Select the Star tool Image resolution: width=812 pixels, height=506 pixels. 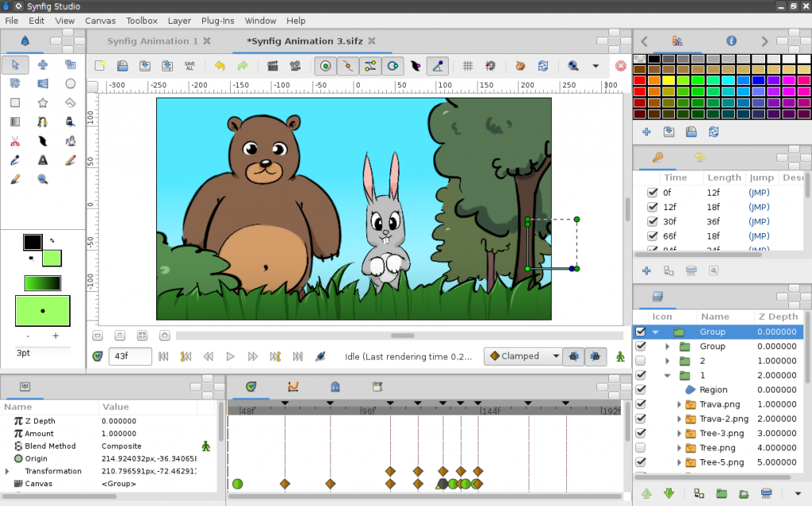[x=42, y=102]
